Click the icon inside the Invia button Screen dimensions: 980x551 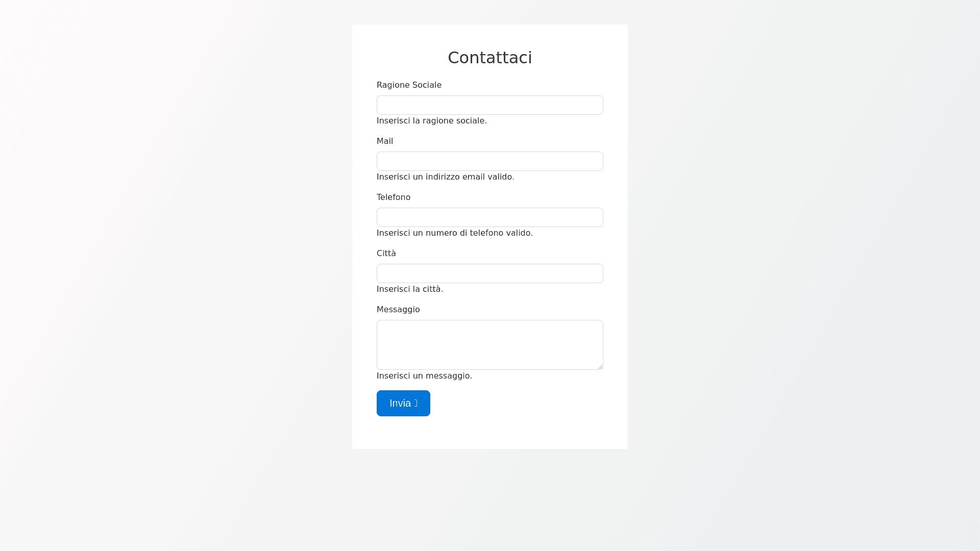click(x=416, y=403)
